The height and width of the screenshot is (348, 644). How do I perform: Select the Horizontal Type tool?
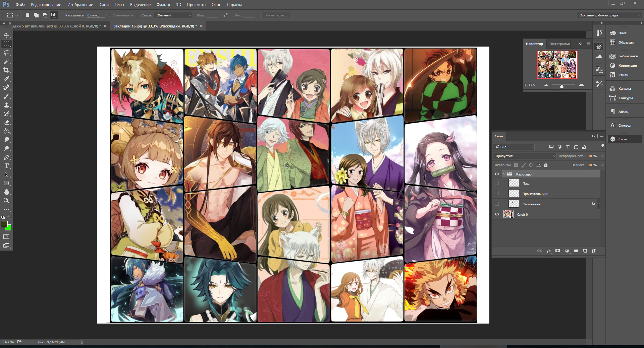[6, 166]
